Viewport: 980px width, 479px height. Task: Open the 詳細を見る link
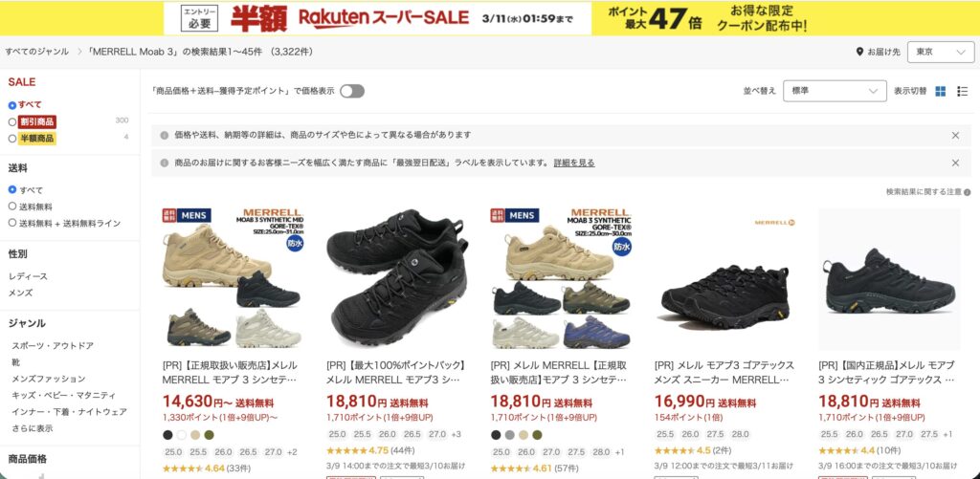point(574,163)
